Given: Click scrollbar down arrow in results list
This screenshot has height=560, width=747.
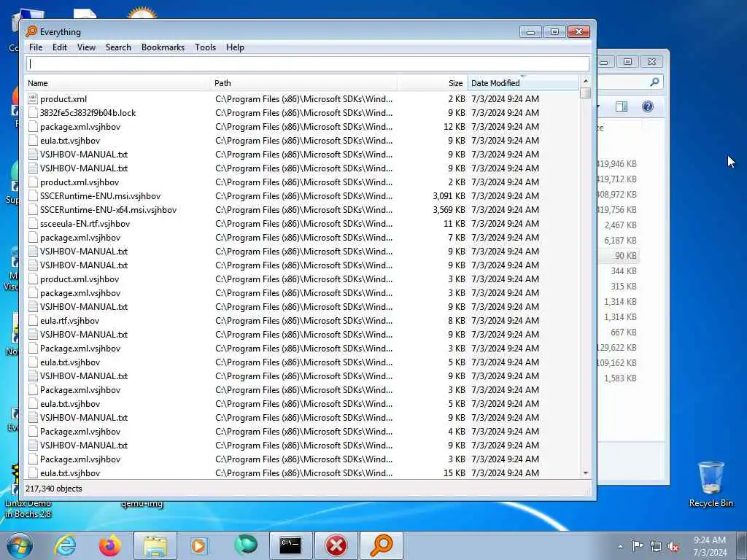Looking at the screenshot, I should 586,472.
